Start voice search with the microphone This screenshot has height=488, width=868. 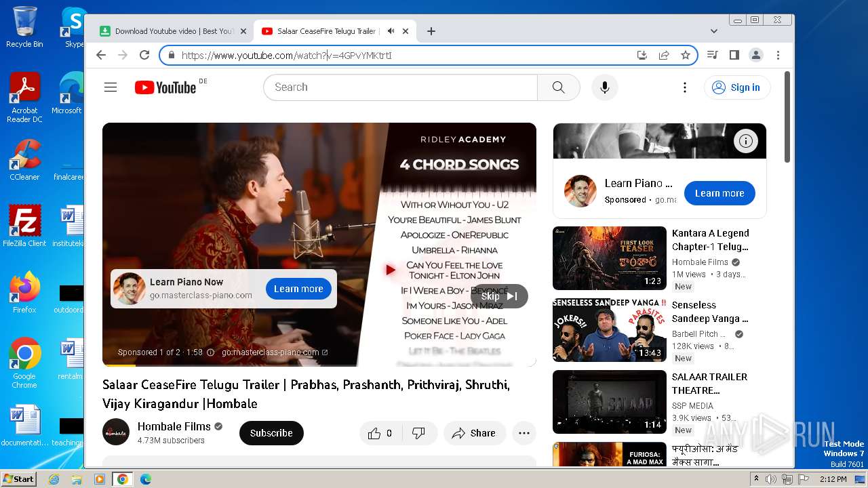click(605, 87)
